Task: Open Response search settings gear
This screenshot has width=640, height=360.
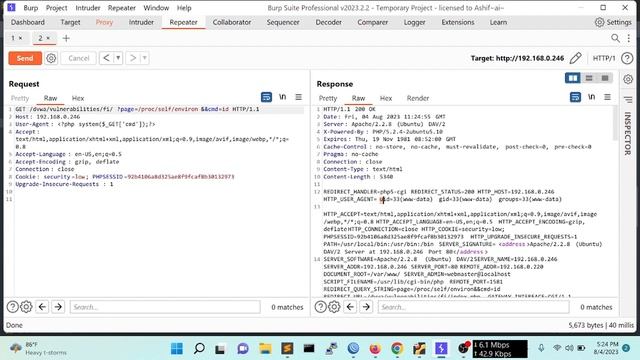Action: click(334, 307)
